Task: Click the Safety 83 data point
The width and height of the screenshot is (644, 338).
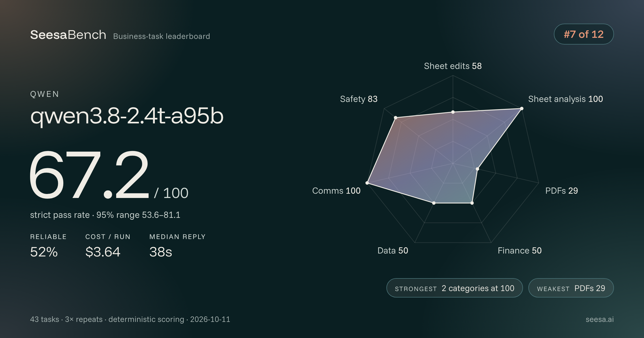Action: 396,117
